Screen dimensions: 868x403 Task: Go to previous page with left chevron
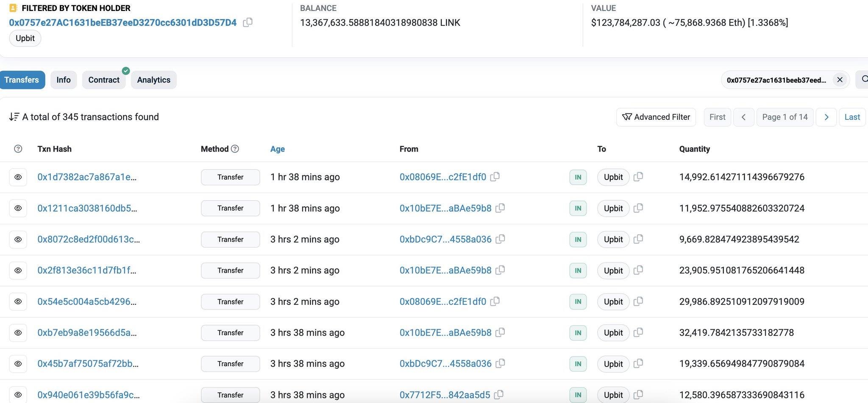(x=743, y=117)
